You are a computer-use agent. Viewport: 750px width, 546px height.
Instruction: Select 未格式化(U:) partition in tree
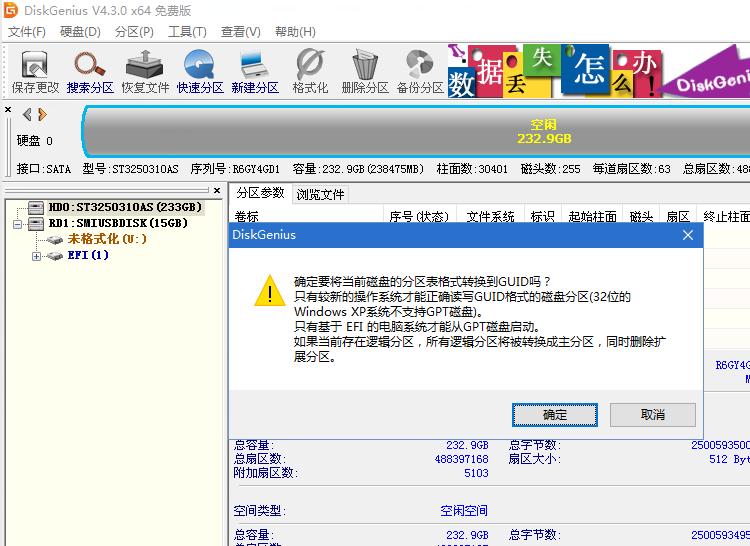point(107,239)
